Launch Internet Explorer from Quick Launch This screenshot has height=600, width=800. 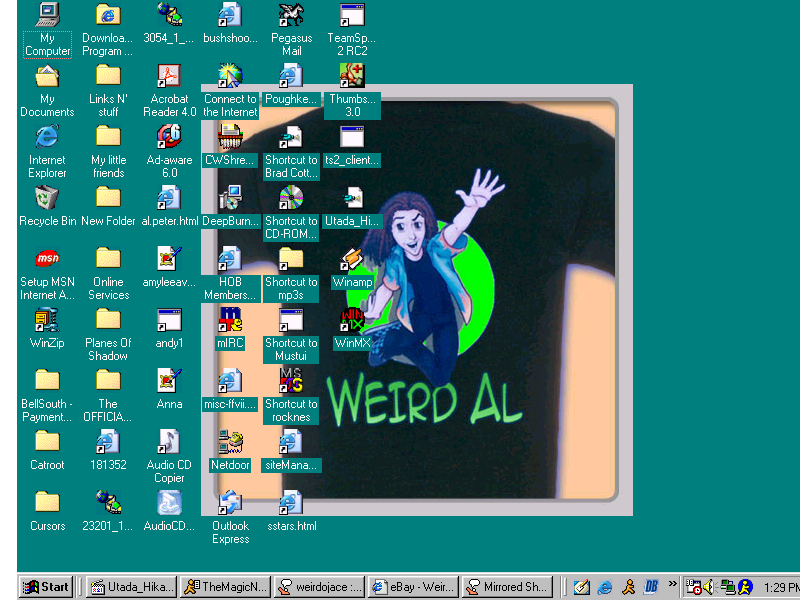click(605, 587)
